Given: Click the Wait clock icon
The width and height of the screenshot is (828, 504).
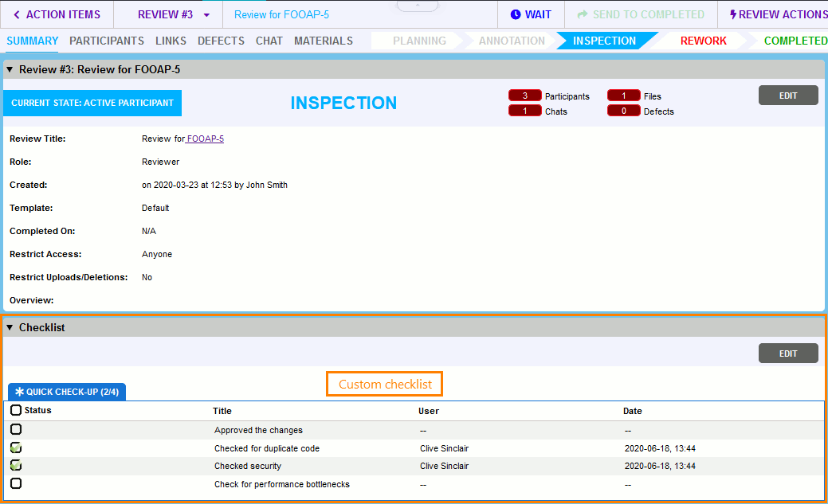Looking at the screenshot, I should coord(515,14).
